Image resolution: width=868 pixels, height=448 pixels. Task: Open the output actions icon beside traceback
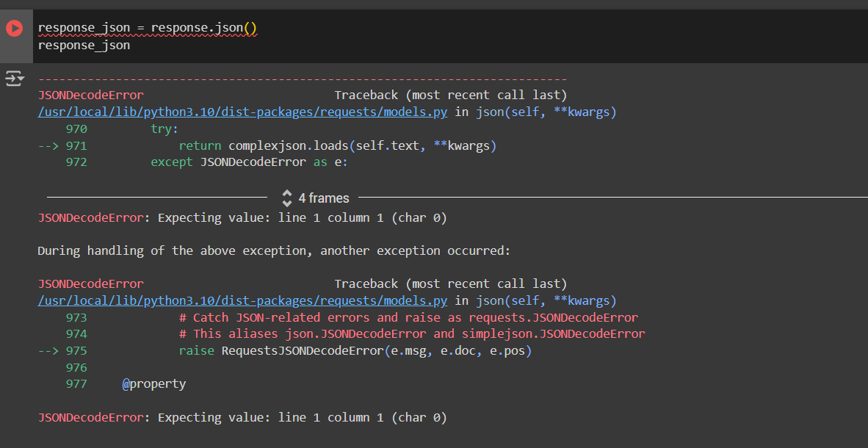(15, 79)
